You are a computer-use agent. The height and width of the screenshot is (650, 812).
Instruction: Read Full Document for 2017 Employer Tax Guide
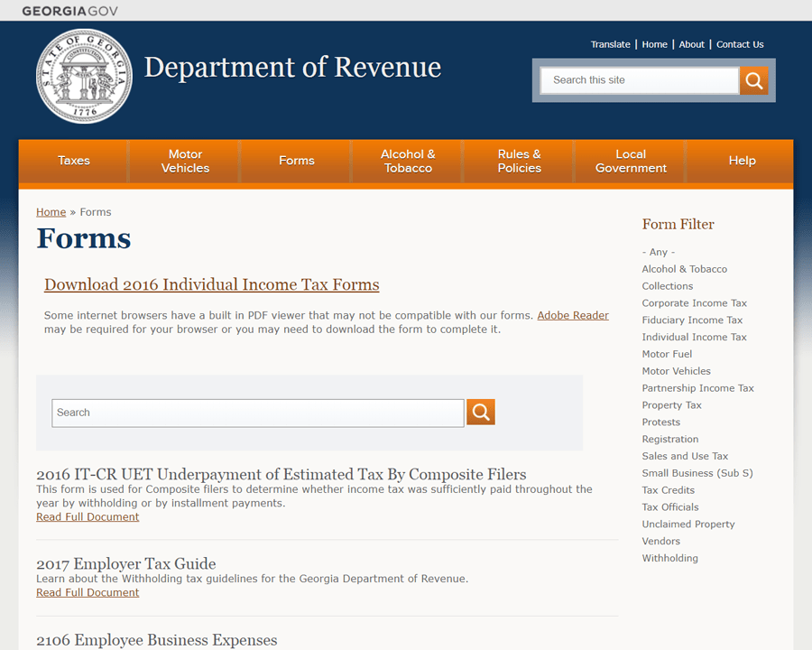(88, 592)
